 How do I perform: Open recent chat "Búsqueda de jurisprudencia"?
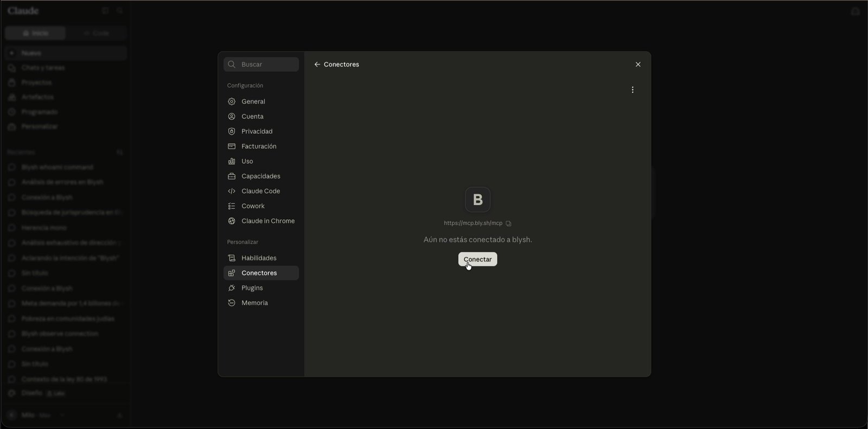(x=66, y=213)
